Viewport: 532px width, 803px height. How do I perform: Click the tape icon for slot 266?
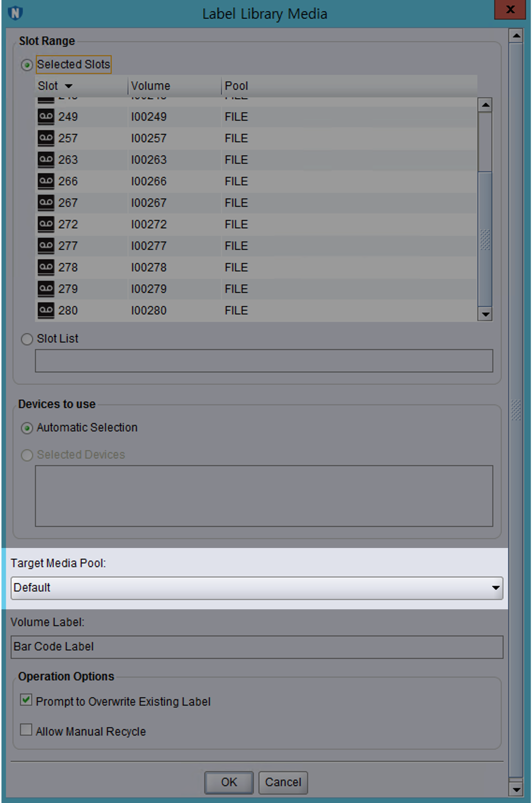click(x=46, y=181)
